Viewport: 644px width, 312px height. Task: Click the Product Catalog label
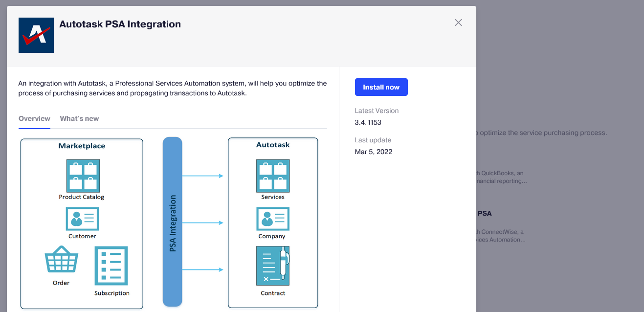pyautogui.click(x=82, y=197)
